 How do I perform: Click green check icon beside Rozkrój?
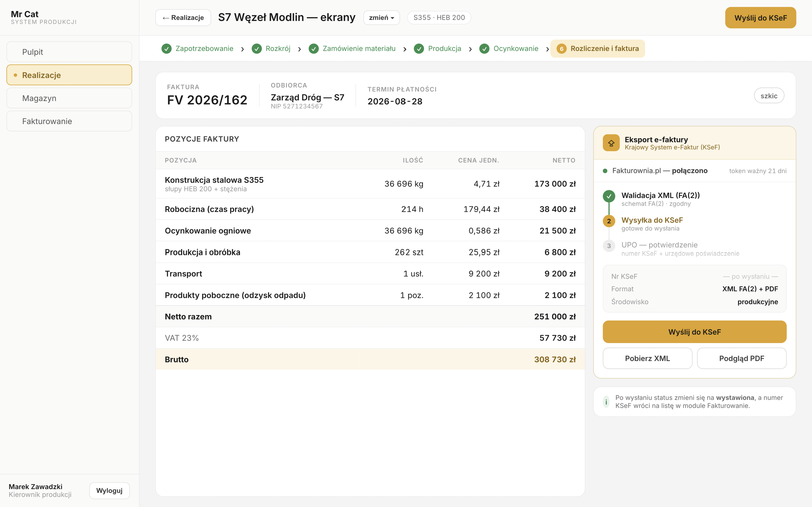[257, 49]
